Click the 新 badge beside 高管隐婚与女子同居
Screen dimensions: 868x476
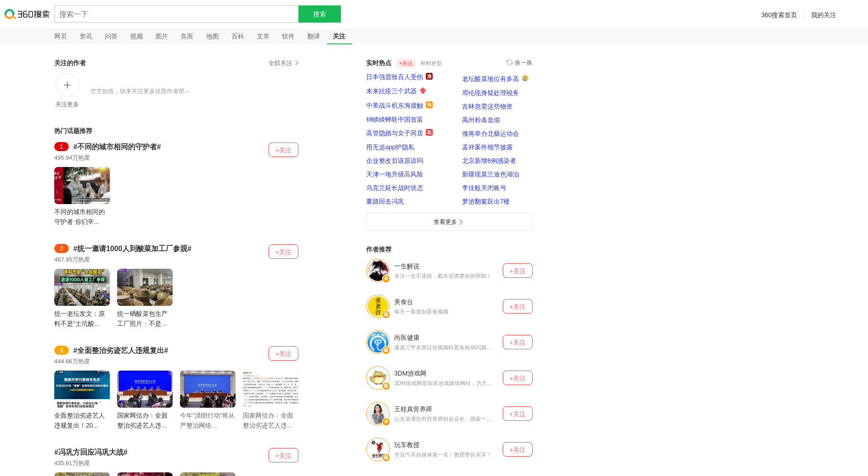(429, 133)
